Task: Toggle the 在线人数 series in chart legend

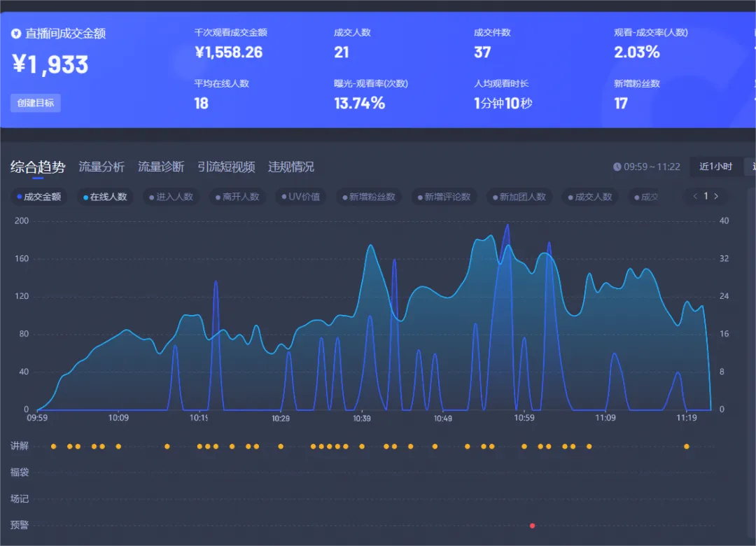Action: [x=105, y=197]
